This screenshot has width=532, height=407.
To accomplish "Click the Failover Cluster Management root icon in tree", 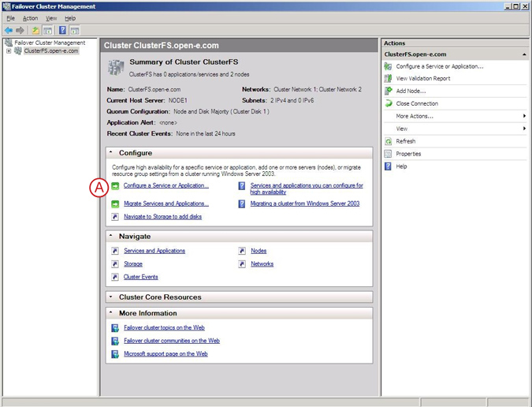I will pyautogui.click(x=9, y=43).
